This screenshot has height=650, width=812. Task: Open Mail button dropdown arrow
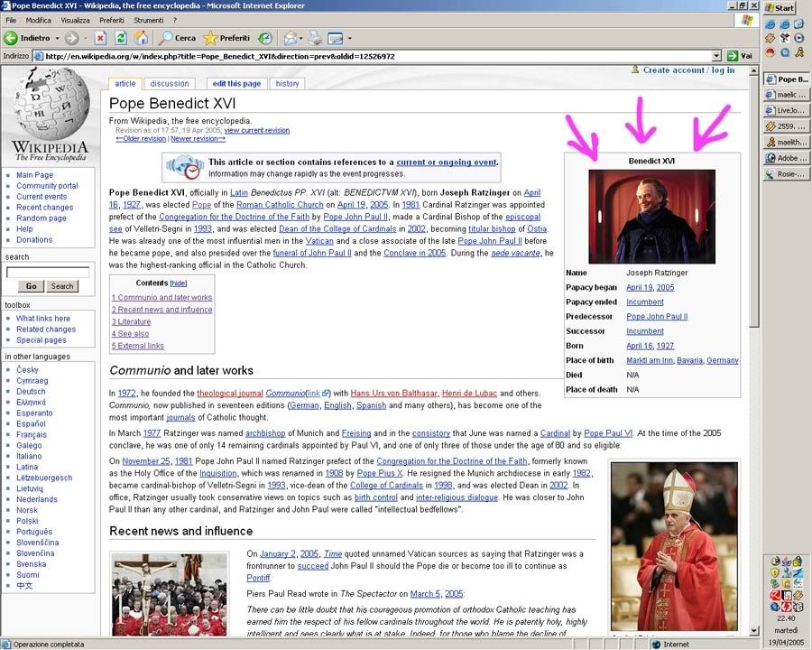coord(300,38)
